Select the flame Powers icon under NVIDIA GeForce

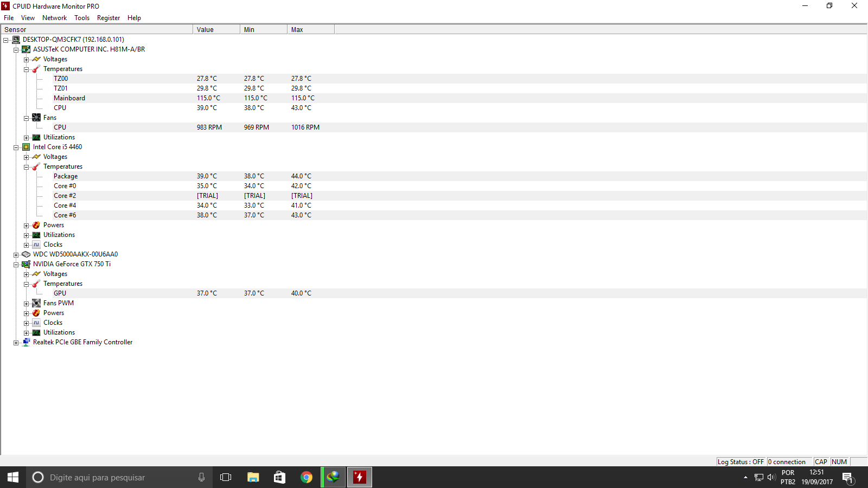coord(36,313)
